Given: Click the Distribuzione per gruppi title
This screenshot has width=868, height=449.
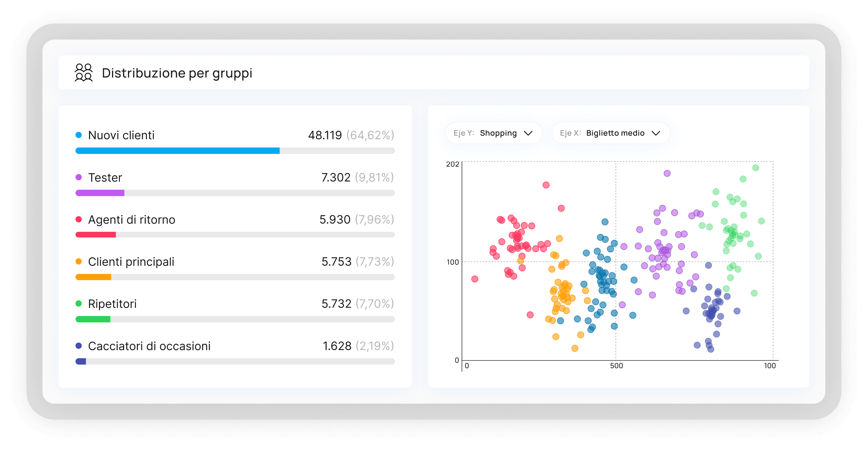Looking at the screenshot, I should 177,73.
